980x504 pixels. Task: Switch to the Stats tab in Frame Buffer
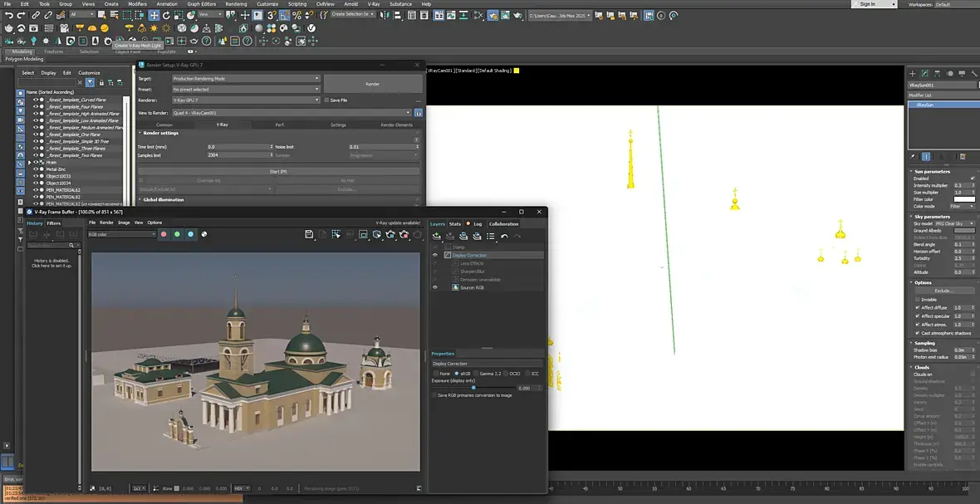coord(455,224)
